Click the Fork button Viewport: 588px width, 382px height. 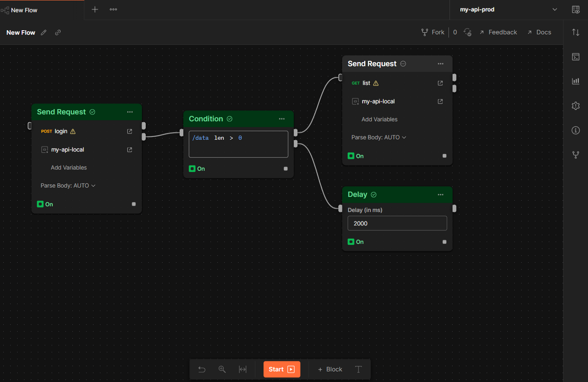click(x=433, y=32)
